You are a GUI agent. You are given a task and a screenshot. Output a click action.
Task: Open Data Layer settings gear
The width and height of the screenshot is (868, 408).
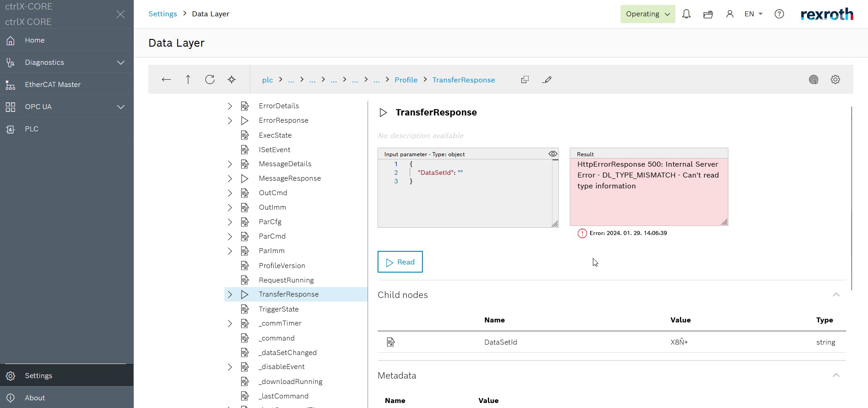(835, 80)
